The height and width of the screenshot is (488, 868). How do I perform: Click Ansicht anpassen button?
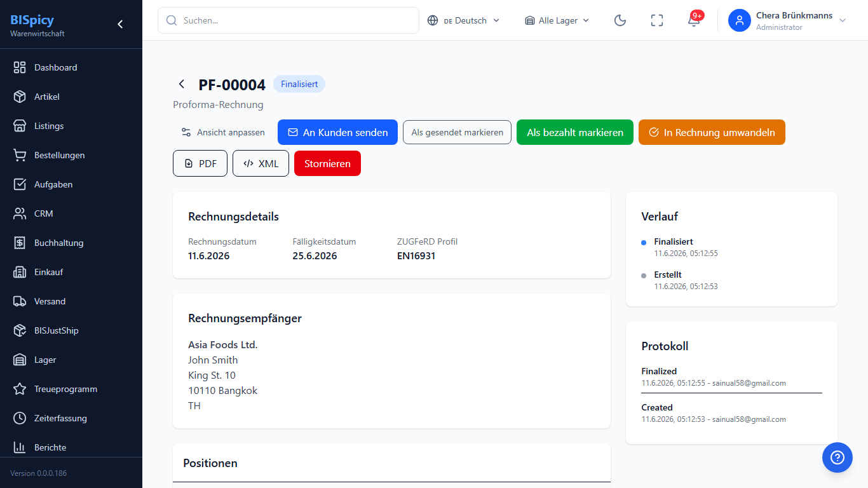coord(223,132)
